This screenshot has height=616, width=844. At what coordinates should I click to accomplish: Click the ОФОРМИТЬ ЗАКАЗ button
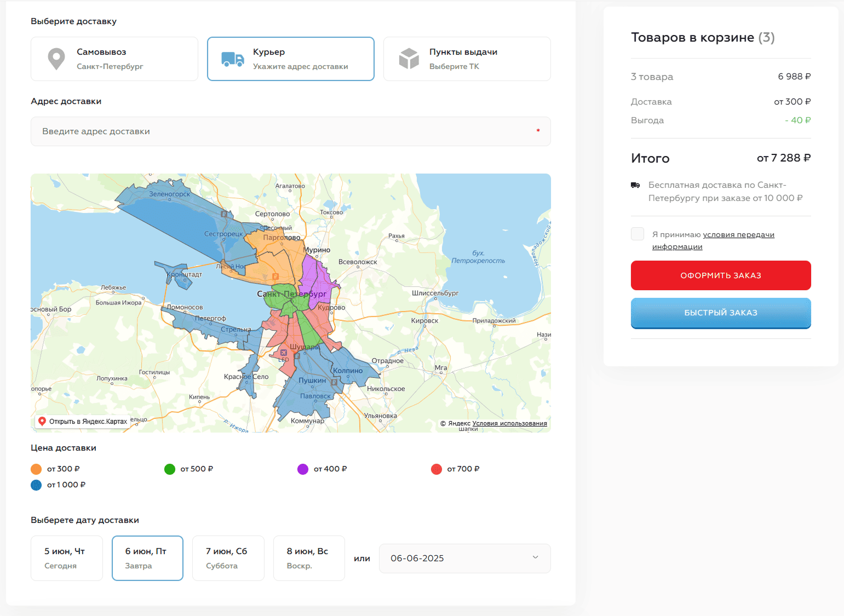pyautogui.click(x=721, y=275)
